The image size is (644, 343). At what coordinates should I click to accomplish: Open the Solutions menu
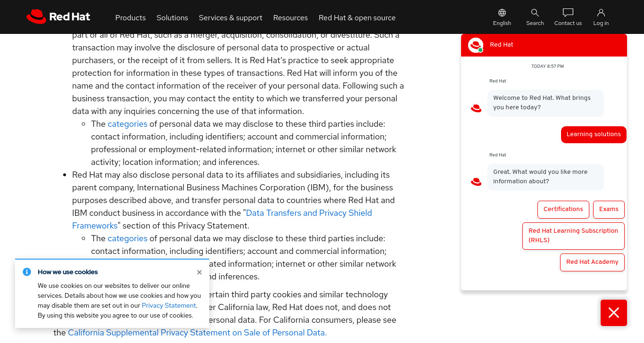pos(172,17)
